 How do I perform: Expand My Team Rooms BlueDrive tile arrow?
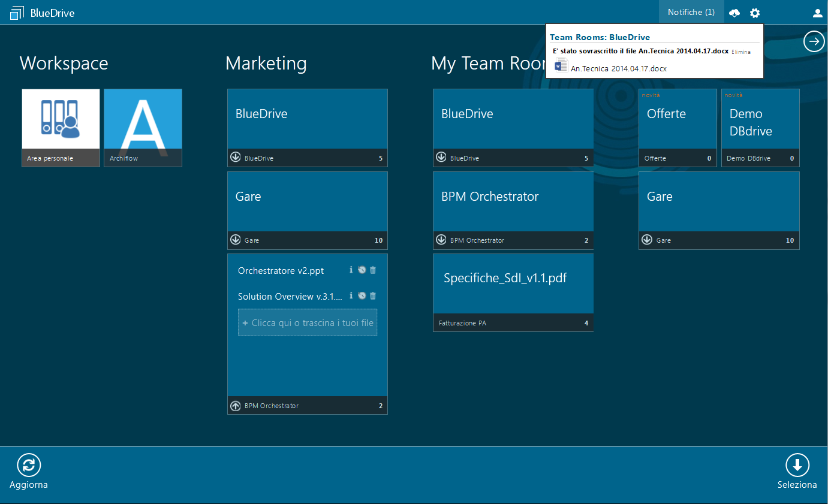(441, 158)
